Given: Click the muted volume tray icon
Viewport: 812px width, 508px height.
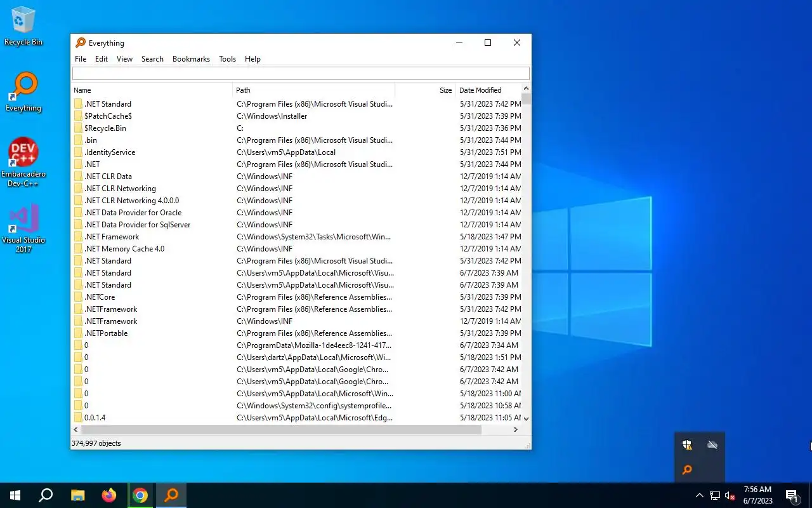Looking at the screenshot, I should point(730,495).
